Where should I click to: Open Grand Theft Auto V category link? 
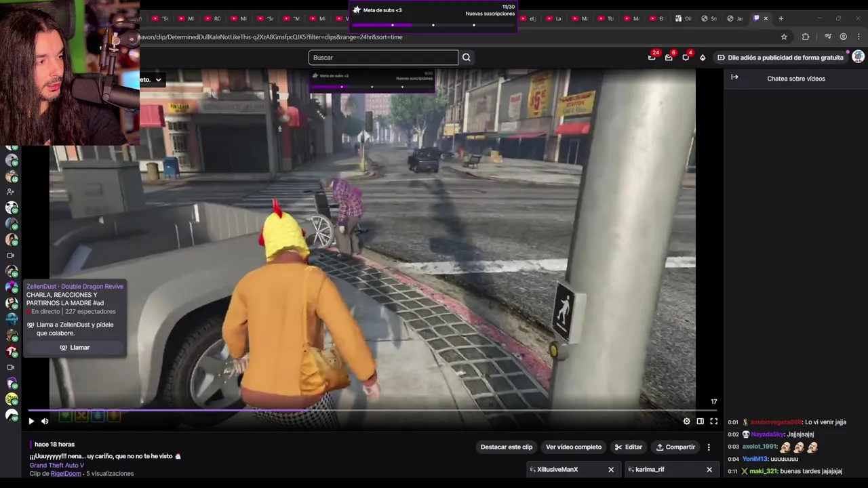pos(57,466)
